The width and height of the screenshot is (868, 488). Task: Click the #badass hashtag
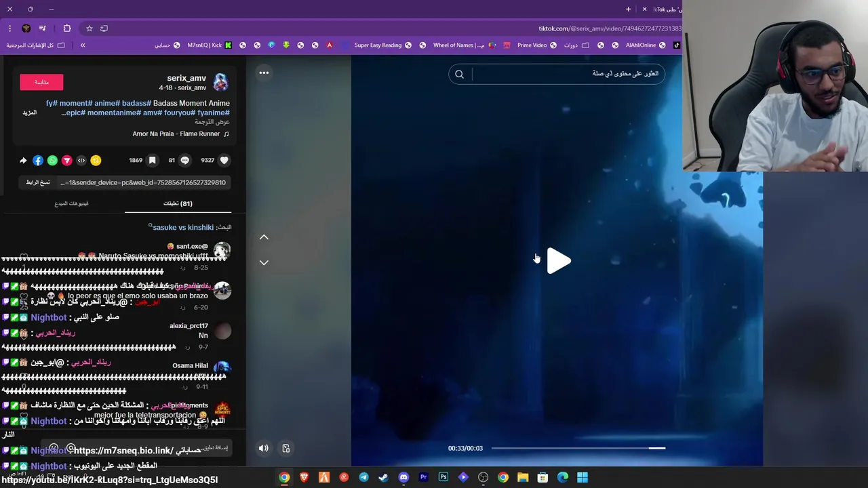[137, 103]
